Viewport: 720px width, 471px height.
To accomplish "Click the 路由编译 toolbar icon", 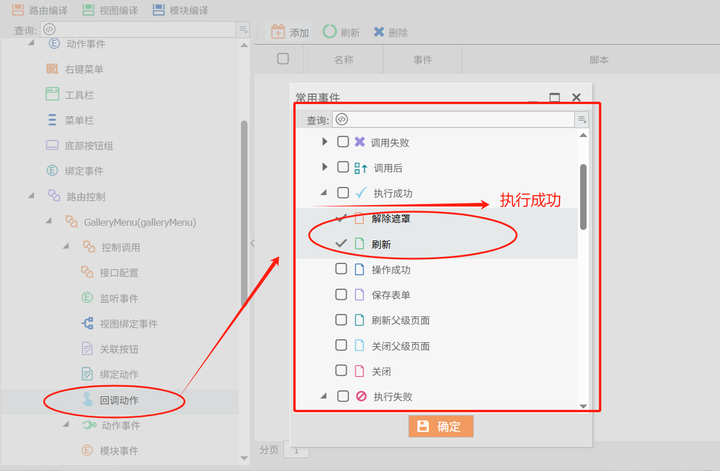I will 18,10.
